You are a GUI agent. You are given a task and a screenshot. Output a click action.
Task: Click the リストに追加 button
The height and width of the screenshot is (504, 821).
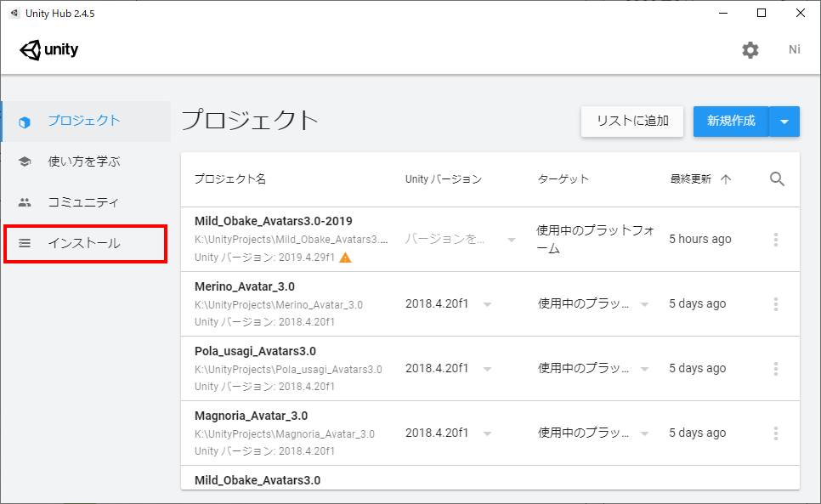632,122
